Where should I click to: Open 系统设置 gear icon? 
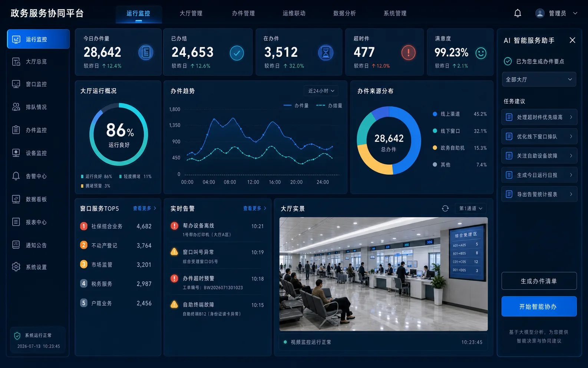(x=16, y=267)
